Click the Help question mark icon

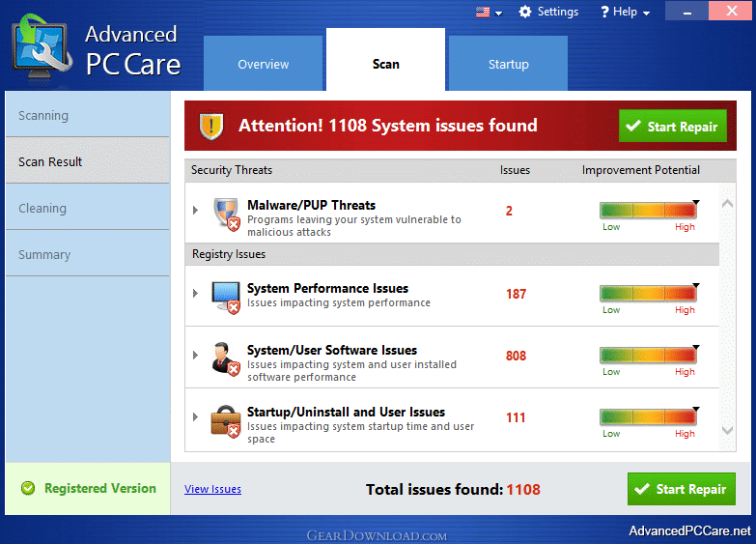tap(604, 12)
